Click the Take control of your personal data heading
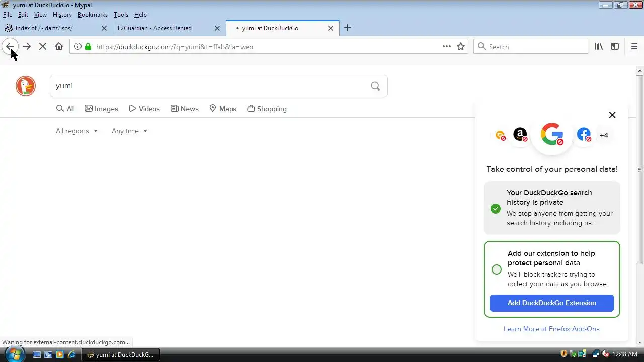 [552, 169]
